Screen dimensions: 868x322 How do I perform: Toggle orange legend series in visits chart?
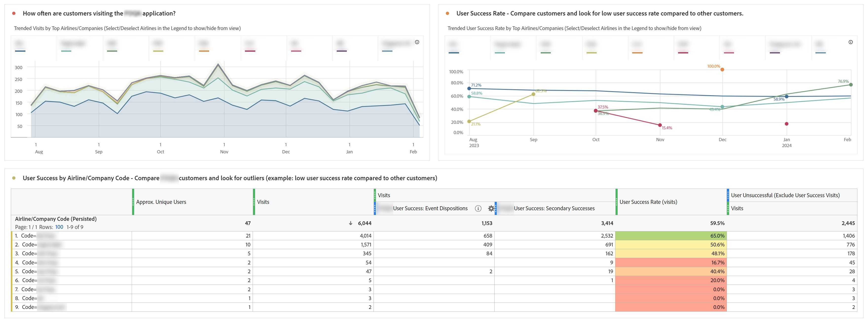tap(204, 47)
